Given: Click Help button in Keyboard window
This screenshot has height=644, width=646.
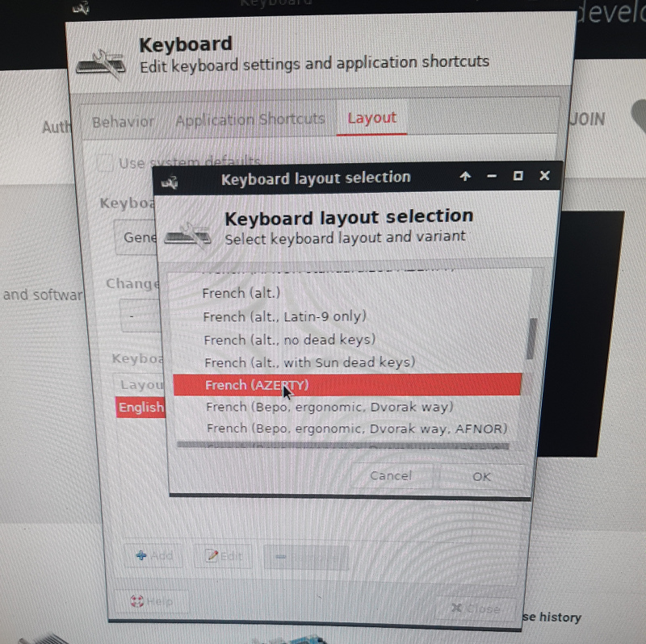Looking at the screenshot, I should [x=151, y=601].
